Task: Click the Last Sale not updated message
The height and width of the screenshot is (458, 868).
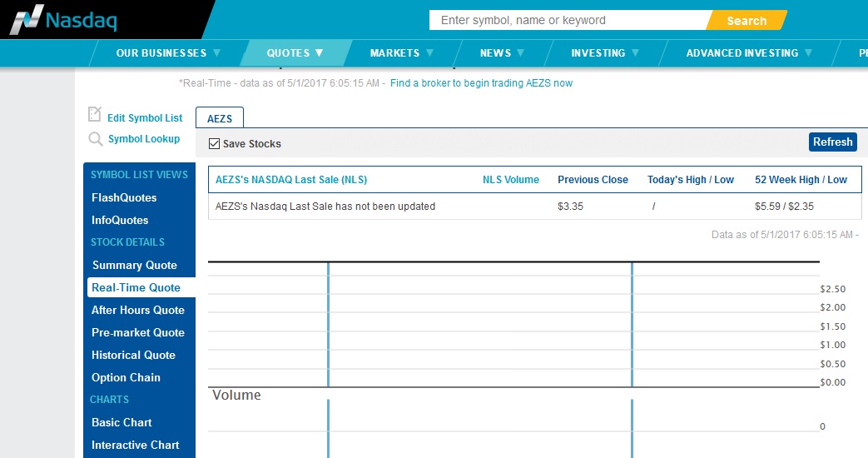Action: coord(325,206)
